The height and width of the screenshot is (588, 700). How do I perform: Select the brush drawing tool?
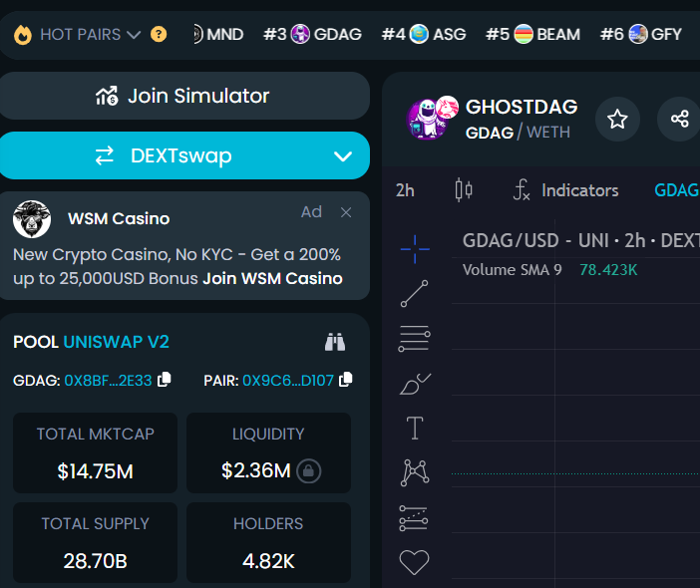point(415,384)
